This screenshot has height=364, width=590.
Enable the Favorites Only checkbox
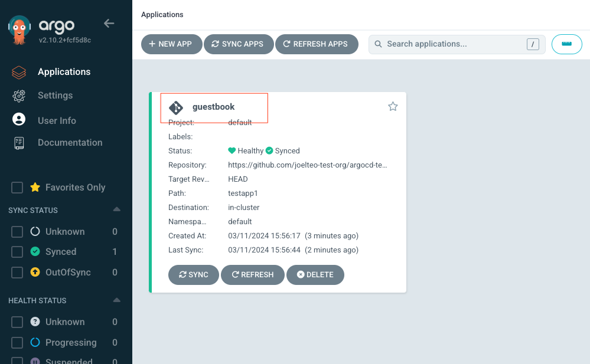tap(17, 187)
